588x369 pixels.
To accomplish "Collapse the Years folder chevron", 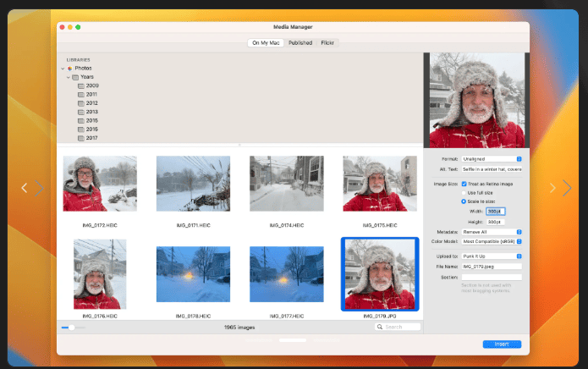I will pyautogui.click(x=69, y=77).
